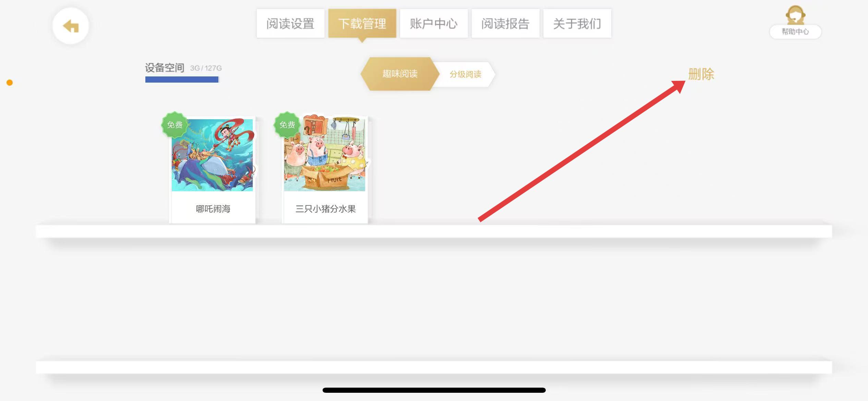Select the 趣味阅读 toggle option
The height and width of the screenshot is (401, 868).
coord(400,74)
